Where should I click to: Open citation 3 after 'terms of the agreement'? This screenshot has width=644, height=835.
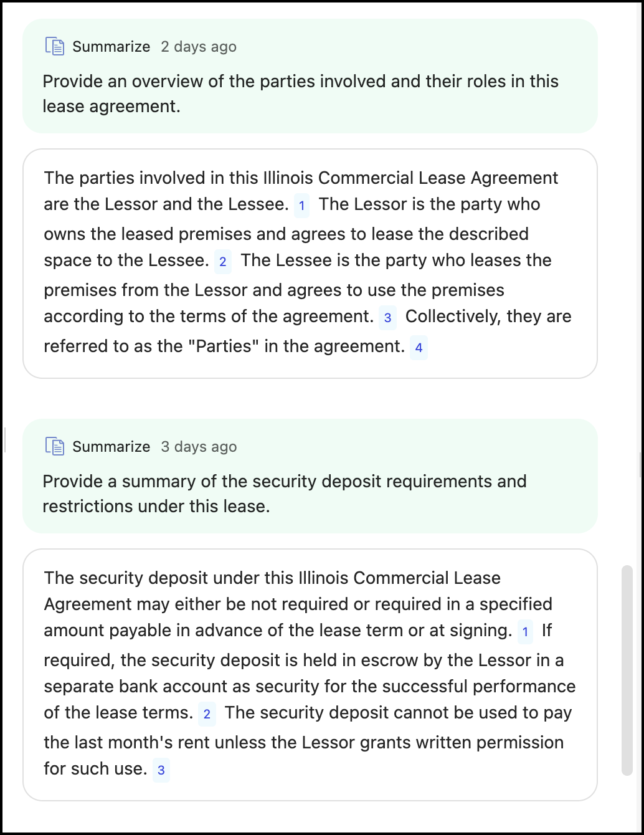(x=387, y=318)
